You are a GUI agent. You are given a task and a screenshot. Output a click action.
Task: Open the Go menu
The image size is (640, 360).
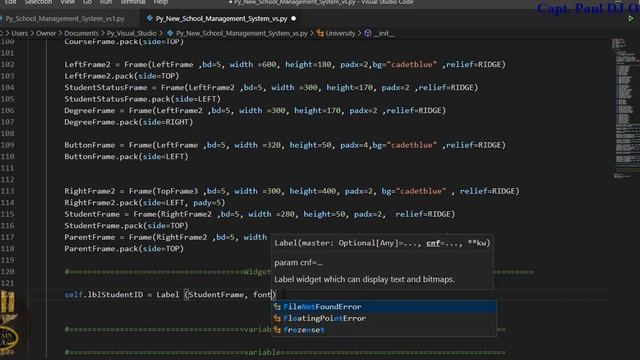[x=87, y=2]
